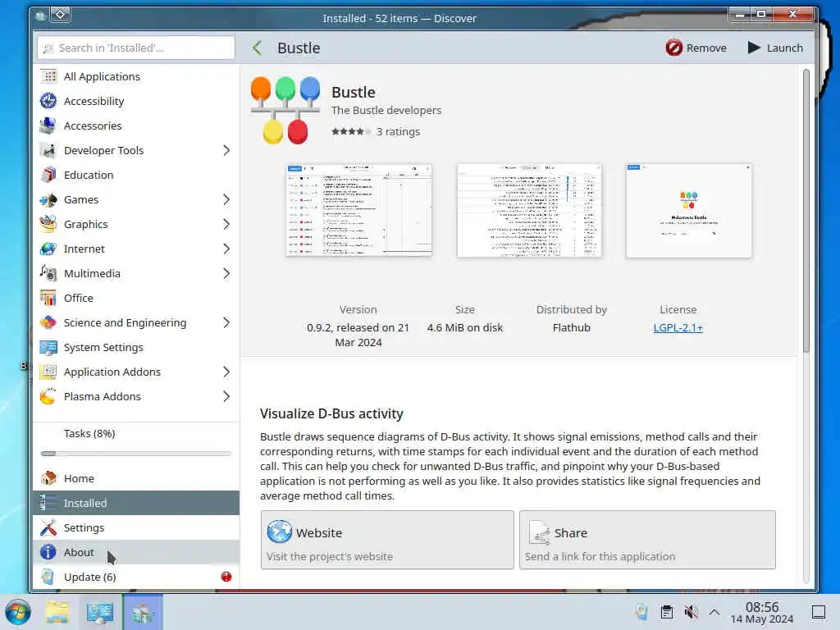Click the Graphics paint palette icon
The image size is (840, 630).
(x=48, y=225)
